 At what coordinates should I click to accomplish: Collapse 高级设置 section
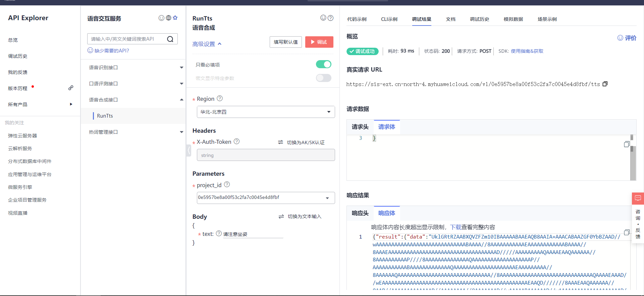[x=207, y=44]
